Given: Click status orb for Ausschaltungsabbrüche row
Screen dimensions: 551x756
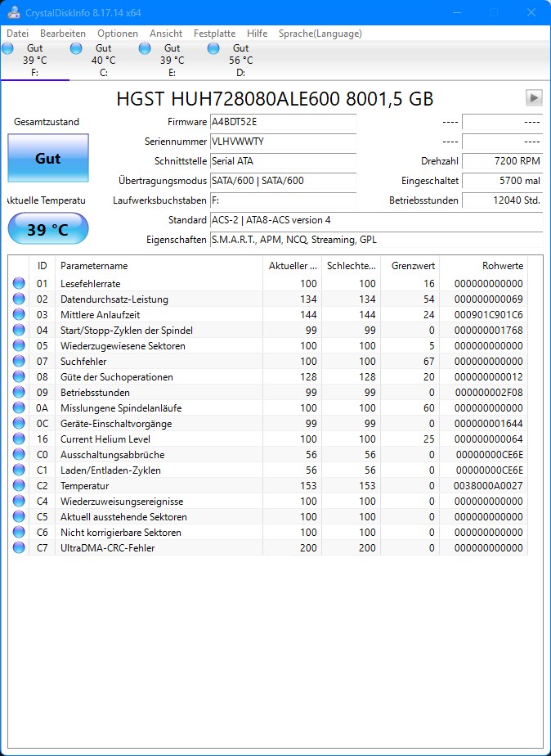Looking at the screenshot, I should [19, 455].
